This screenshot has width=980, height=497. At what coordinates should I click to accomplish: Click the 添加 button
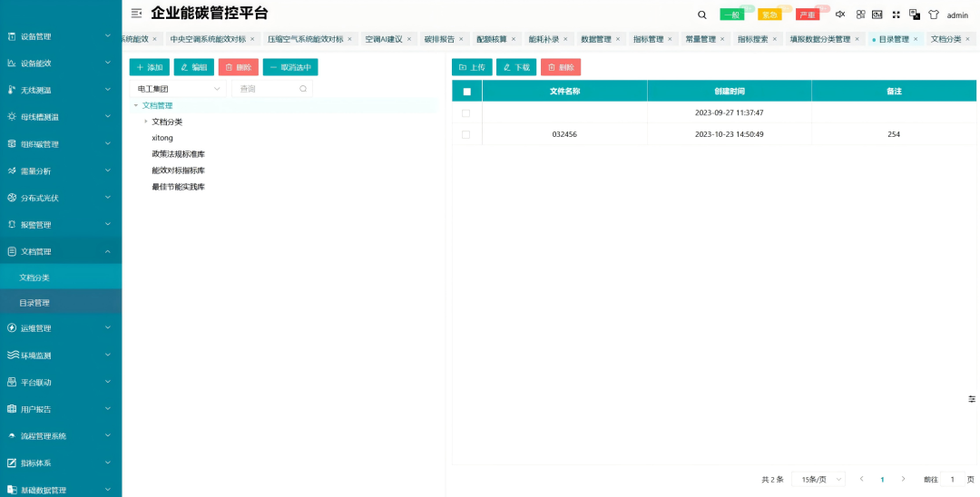coord(150,67)
